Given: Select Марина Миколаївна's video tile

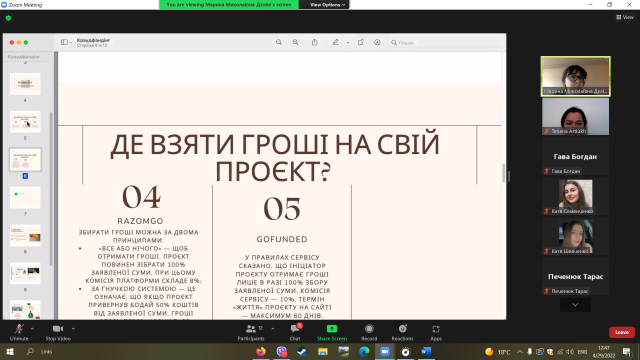Looking at the screenshot, I should (576, 76).
